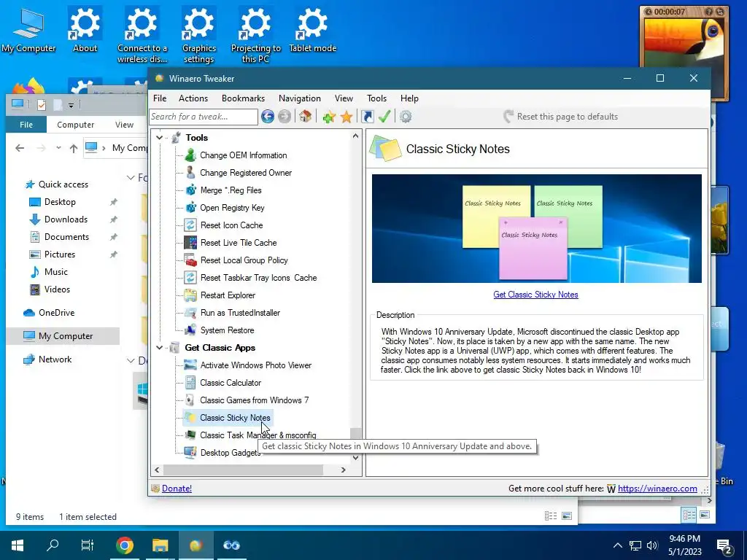Screen dimensions: 747x560
Task: Click the Classic Sticky Notes preview image
Action: click(536, 228)
